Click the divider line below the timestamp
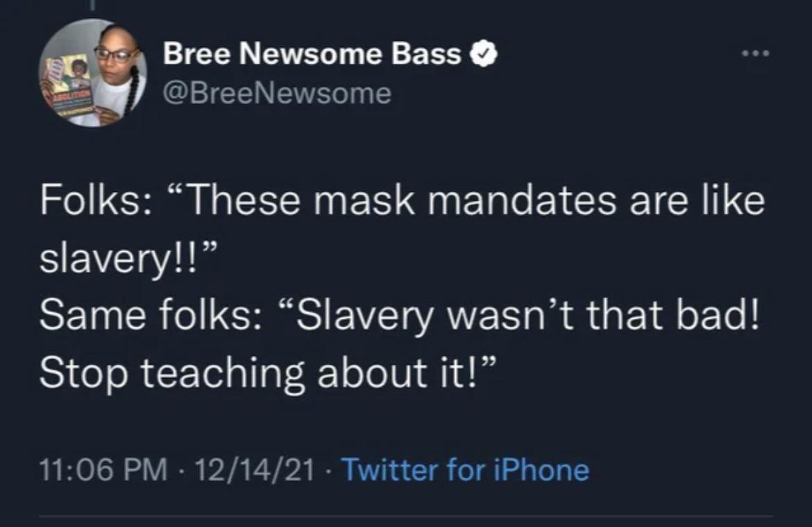Viewport: 812px width, 527px height. (406, 515)
